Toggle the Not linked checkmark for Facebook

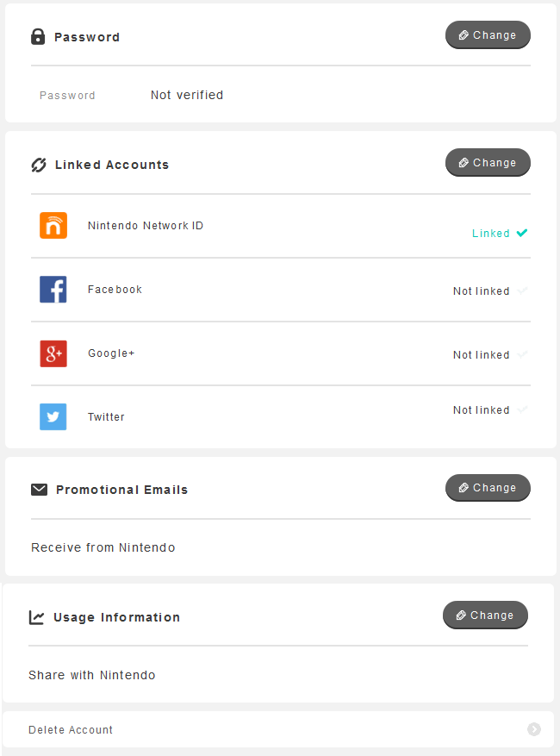coord(522,291)
